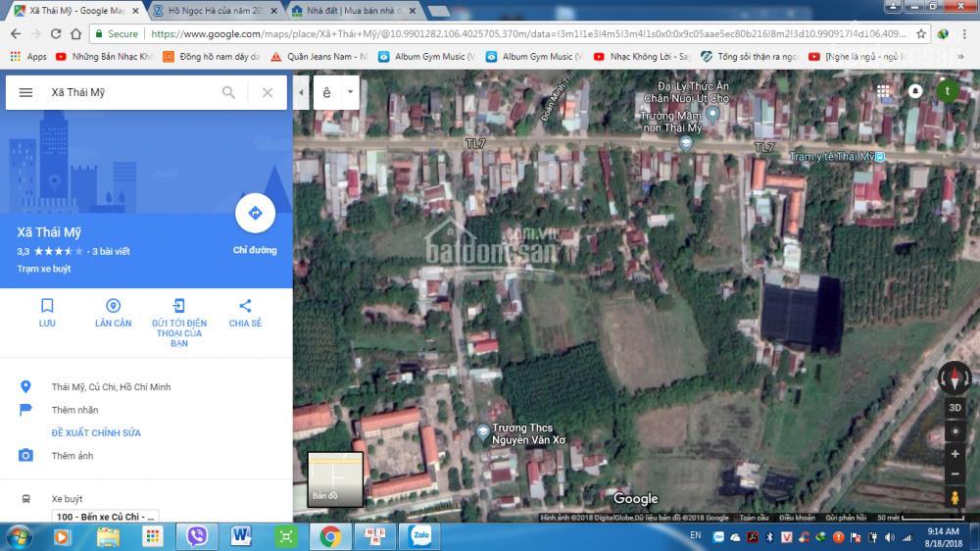Open the Apps bookmarks shortcut
Screen dimensions: 980x551
click(x=28, y=56)
